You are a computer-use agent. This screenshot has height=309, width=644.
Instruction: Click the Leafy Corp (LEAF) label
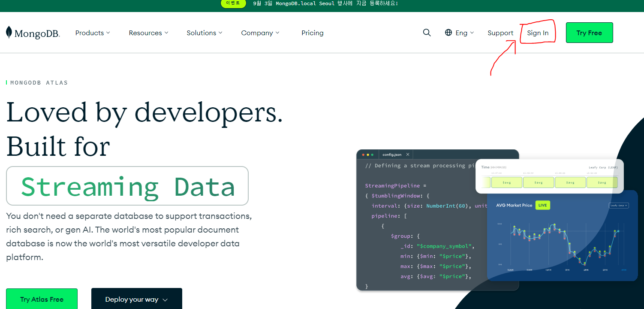[603, 167]
